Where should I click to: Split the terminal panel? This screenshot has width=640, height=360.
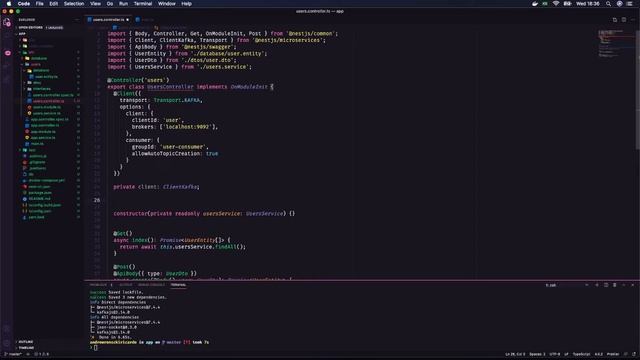tap(606, 285)
